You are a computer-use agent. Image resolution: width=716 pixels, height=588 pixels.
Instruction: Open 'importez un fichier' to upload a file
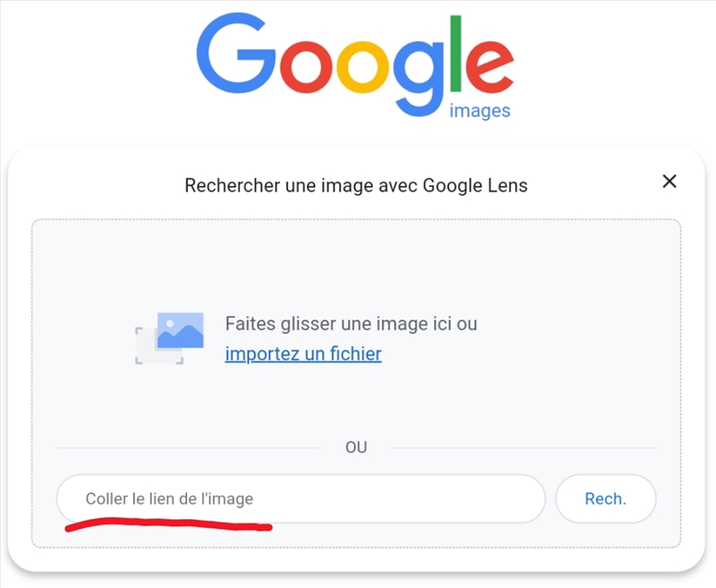pyautogui.click(x=303, y=354)
